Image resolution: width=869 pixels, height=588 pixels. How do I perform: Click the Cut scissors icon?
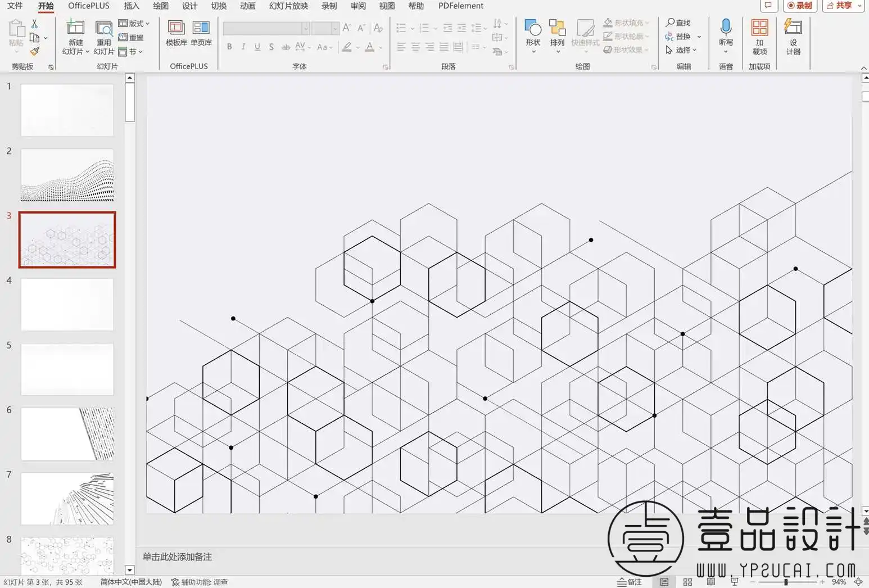pyautogui.click(x=35, y=24)
